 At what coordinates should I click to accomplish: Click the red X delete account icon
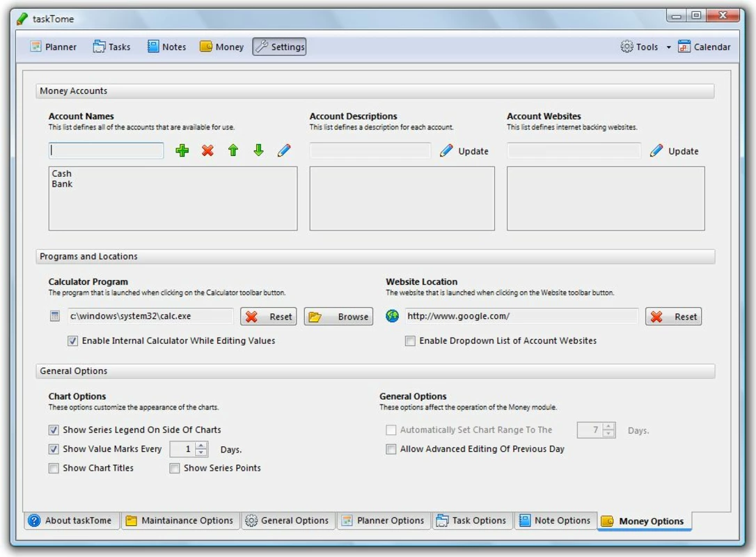click(x=208, y=150)
